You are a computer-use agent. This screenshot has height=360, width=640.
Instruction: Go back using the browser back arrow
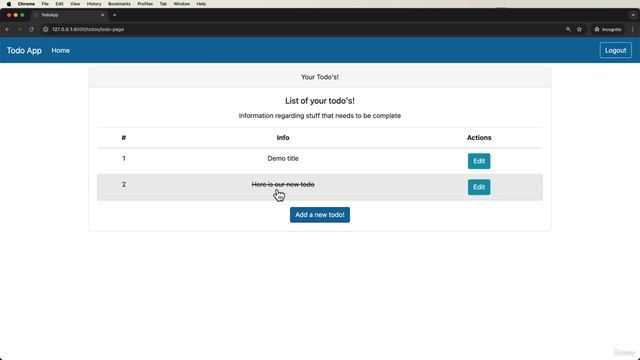(8, 29)
